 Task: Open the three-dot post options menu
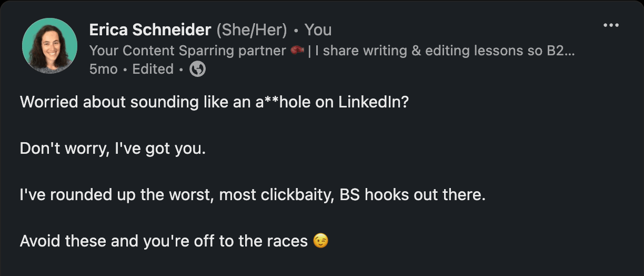(611, 25)
